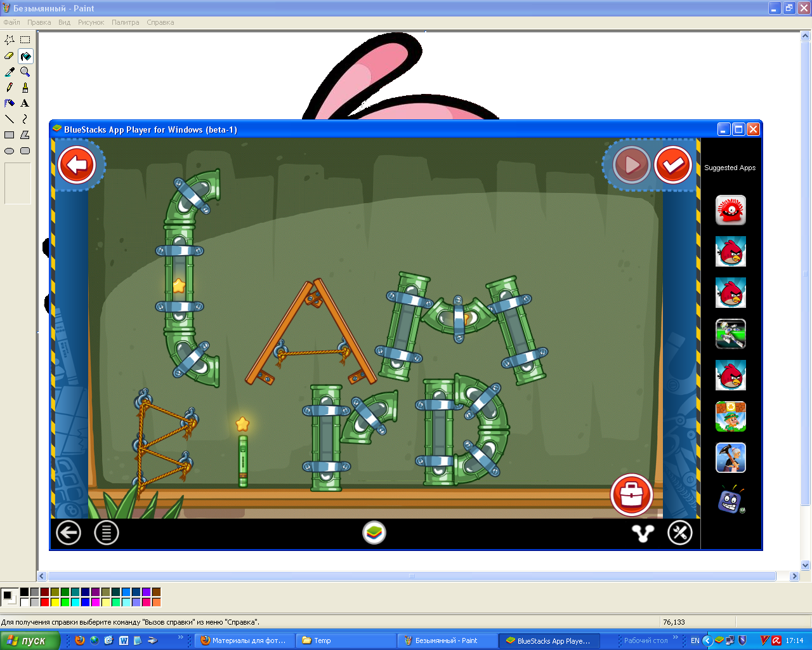Pick the black color swatch in palette
This screenshot has height=650, width=812.
click(24, 592)
